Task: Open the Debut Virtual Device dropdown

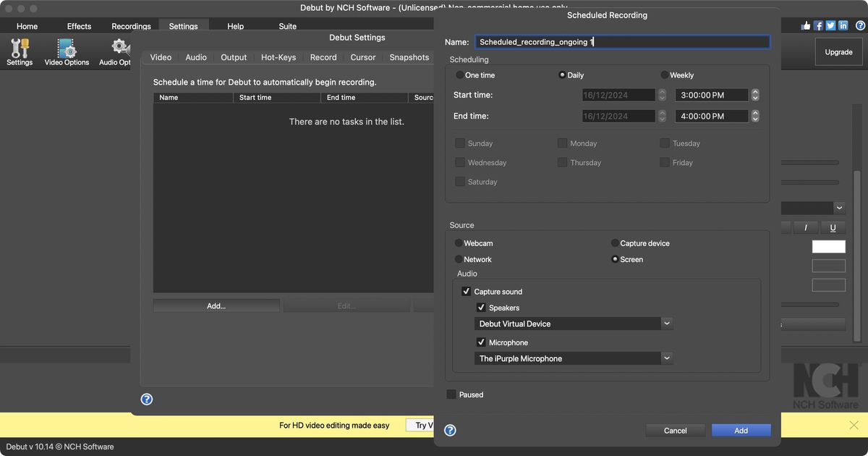Action: click(x=666, y=323)
